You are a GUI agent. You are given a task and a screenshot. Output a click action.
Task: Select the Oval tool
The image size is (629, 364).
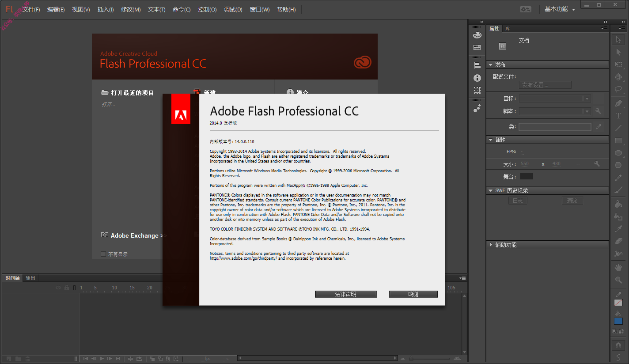pyautogui.click(x=618, y=153)
